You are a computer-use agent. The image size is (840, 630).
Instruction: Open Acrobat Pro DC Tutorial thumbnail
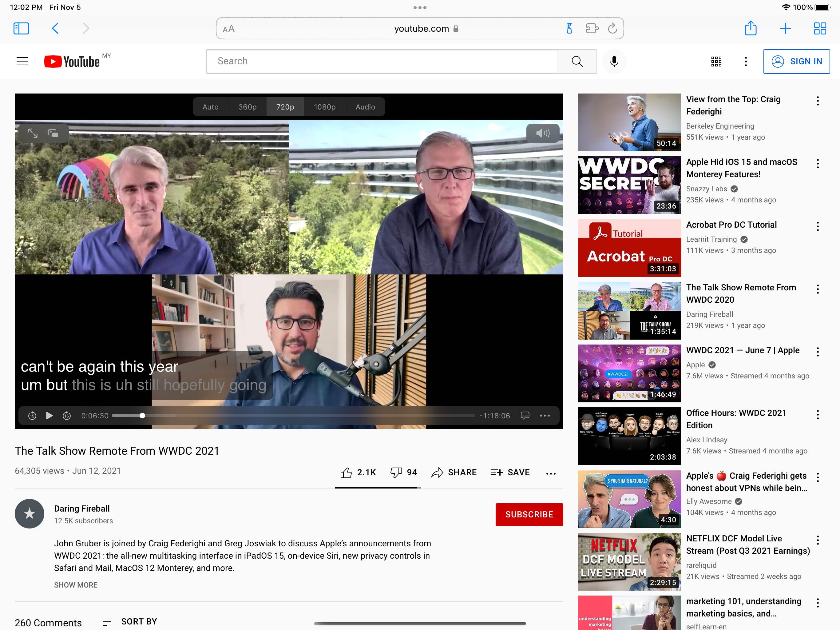coord(629,248)
